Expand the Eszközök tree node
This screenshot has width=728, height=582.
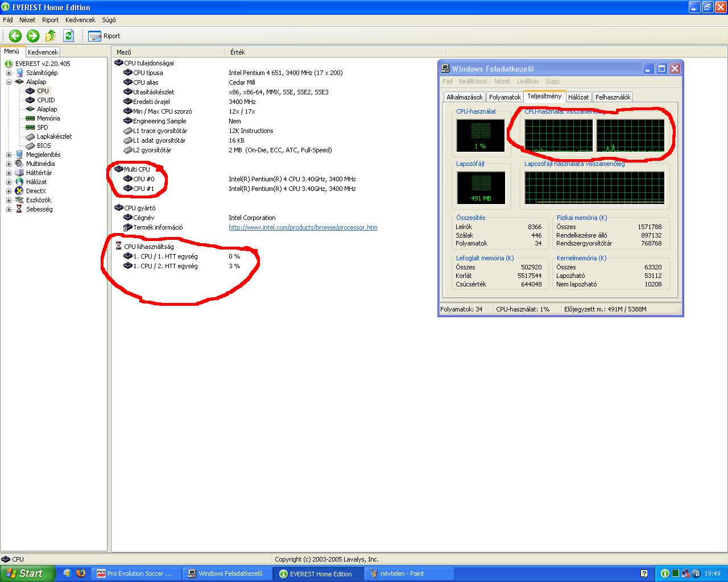[x=9, y=200]
